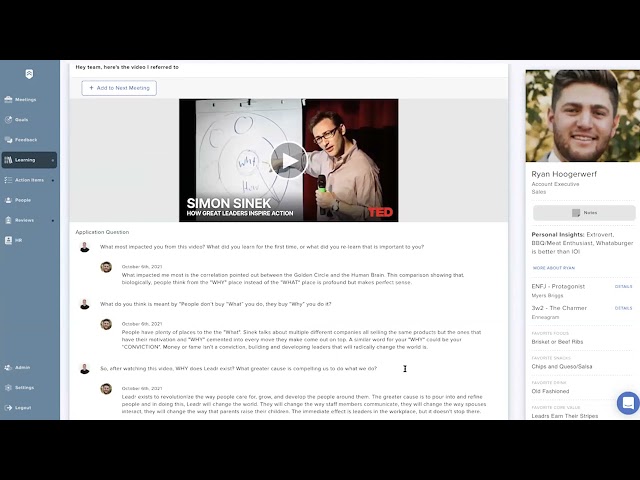This screenshot has height=480, width=640.
Task: Expand the Learning menu arrow
Action: pyautogui.click(x=53, y=160)
